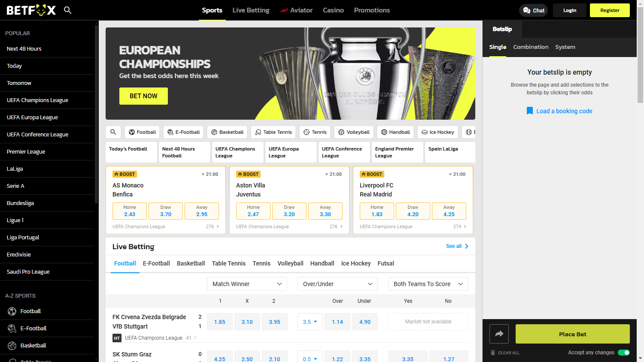
Task: Click the Login button
Action: coord(570,10)
